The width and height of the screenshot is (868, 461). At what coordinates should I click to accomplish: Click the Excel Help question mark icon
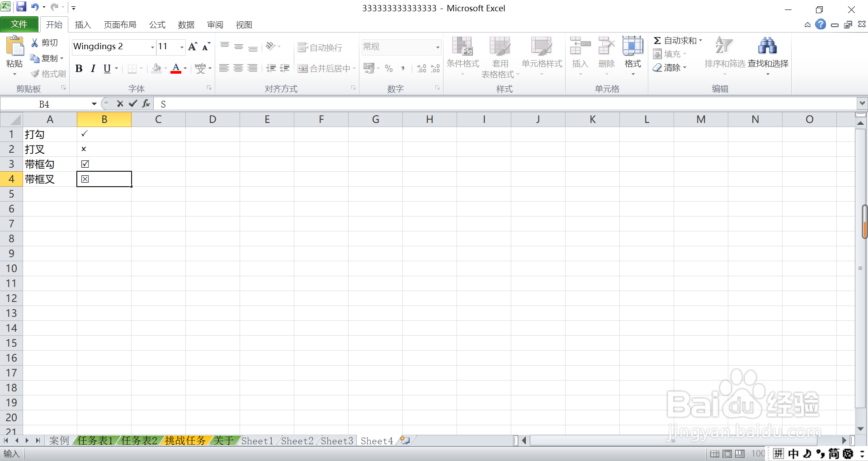821,24
